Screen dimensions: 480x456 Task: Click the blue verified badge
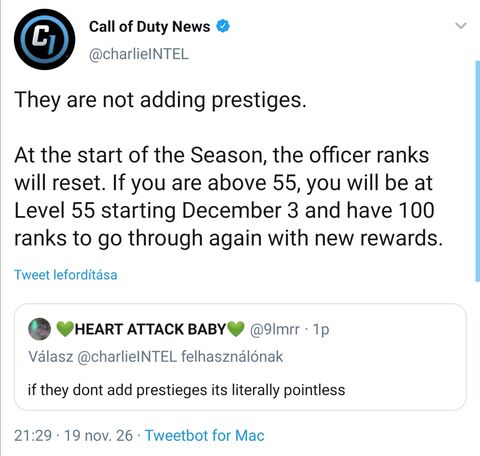pos(223,26)
